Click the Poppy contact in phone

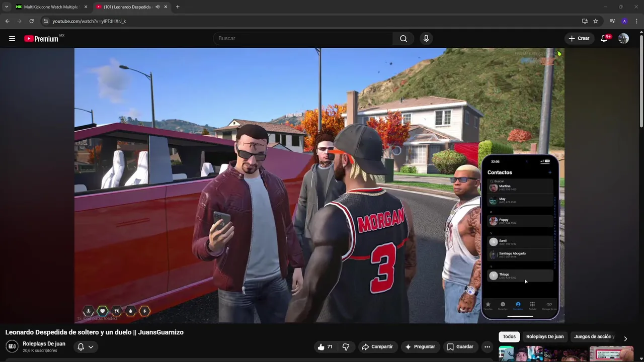[x=520, y=221]
